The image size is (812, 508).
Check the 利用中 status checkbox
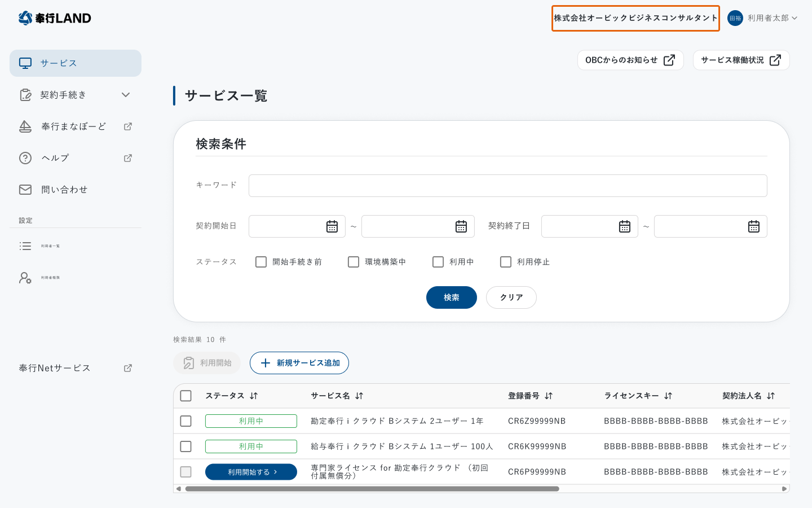coord(438,261)
